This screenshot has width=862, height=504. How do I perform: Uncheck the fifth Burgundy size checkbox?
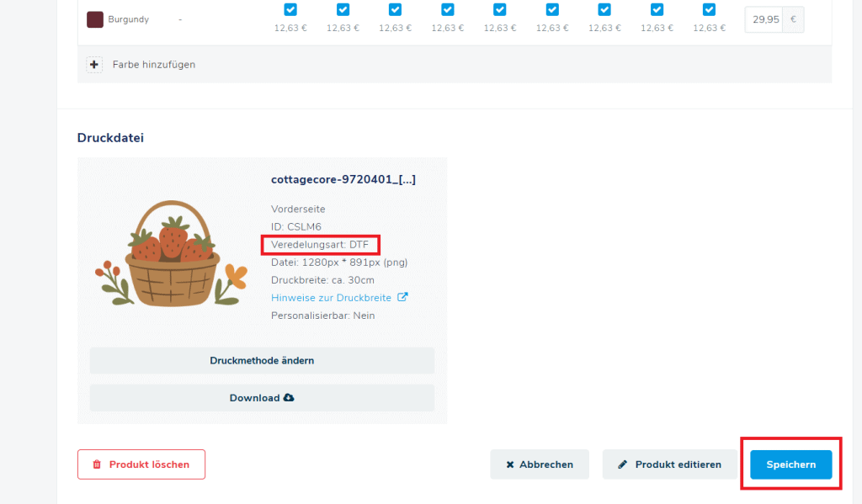pos(500,9)
